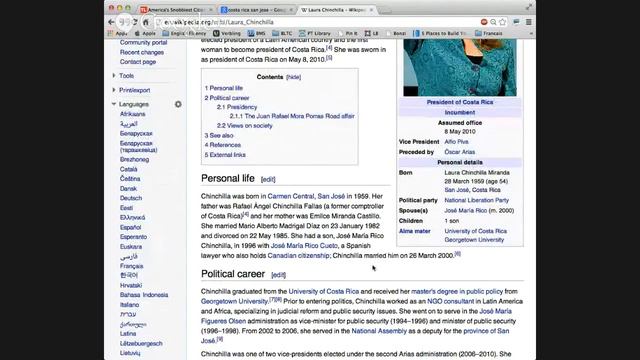Jump to 2.2 Views on society

click(x=245, y=126)
